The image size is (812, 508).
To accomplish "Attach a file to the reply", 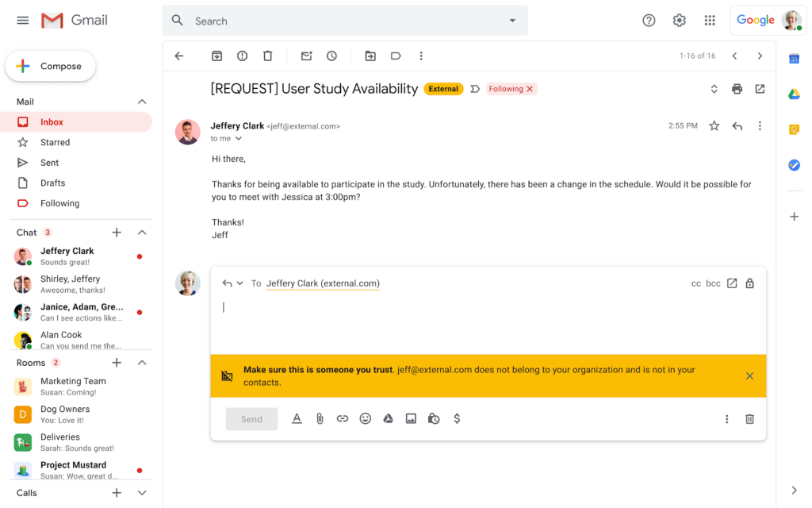I will pyautogui.click(x=320, y=418).
